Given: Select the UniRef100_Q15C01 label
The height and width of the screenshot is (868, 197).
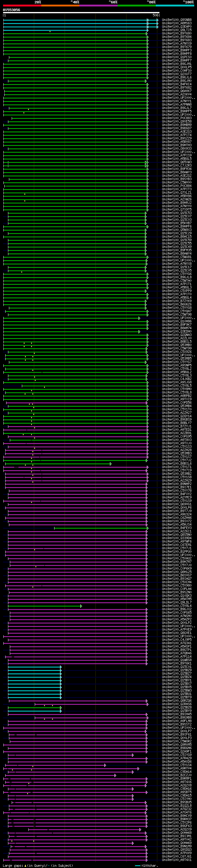Looking at the screenshot, I should click(176, 667).
